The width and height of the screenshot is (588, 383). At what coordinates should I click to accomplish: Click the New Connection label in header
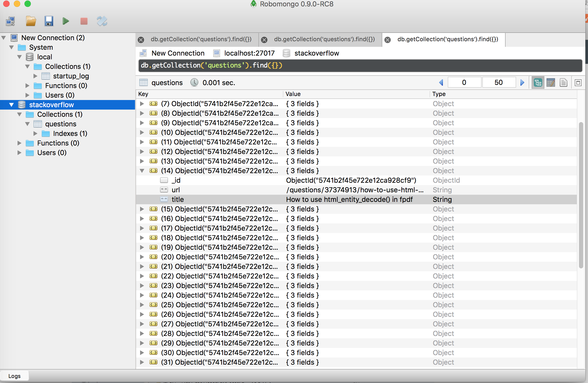pyautogui.click(x=178, y=53)
